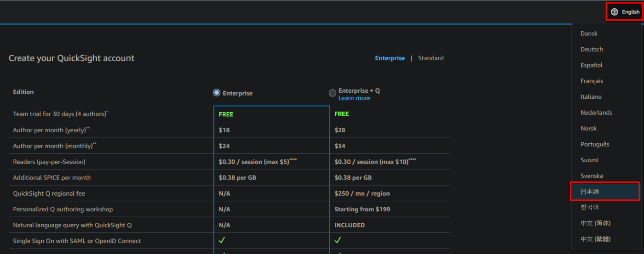This screenshot has width=644, height=254.
Task: Click Enterprise column Single Sign On checkmark
Action: pos(222,240)
